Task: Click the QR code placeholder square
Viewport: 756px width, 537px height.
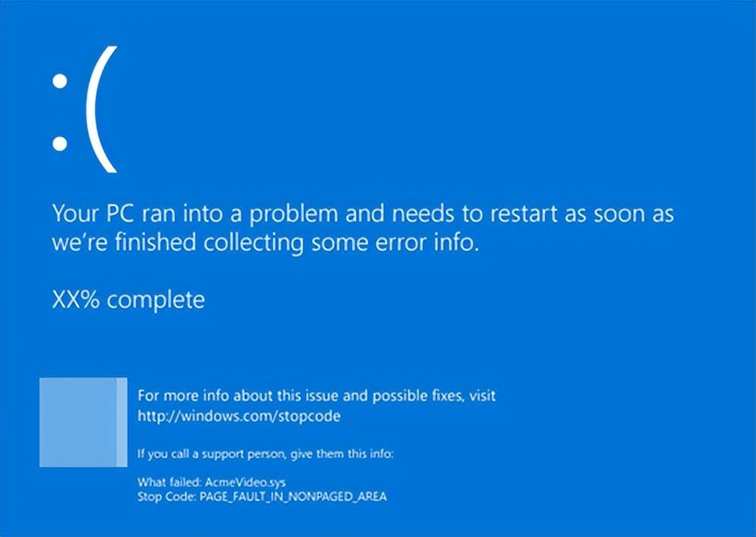Action: coord(83,422)
